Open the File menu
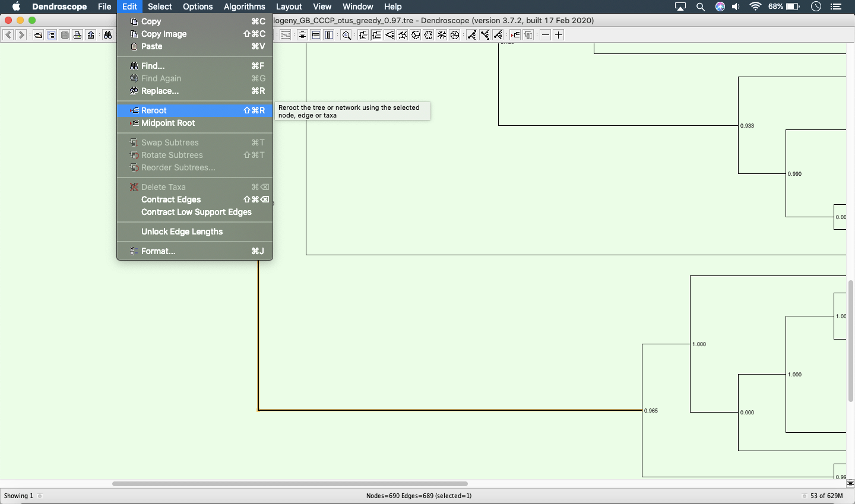Screen dimensions: 855x504 (104, 7)
